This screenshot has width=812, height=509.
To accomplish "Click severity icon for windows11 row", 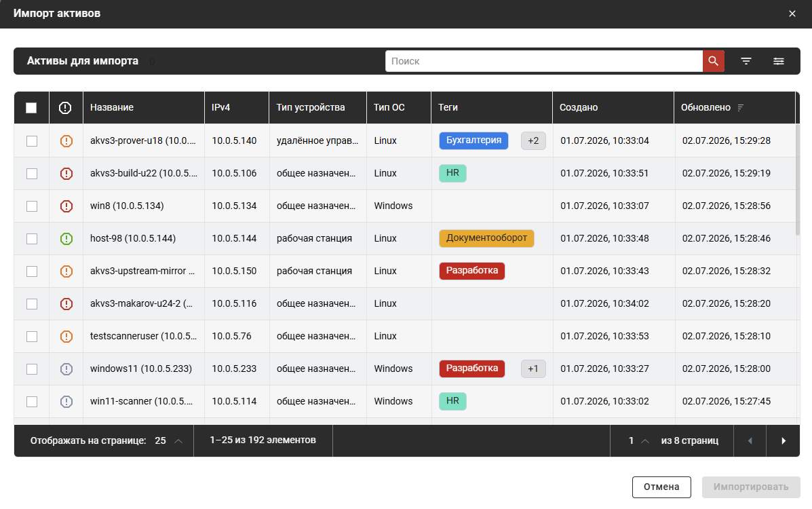I will tap(66, 369).
